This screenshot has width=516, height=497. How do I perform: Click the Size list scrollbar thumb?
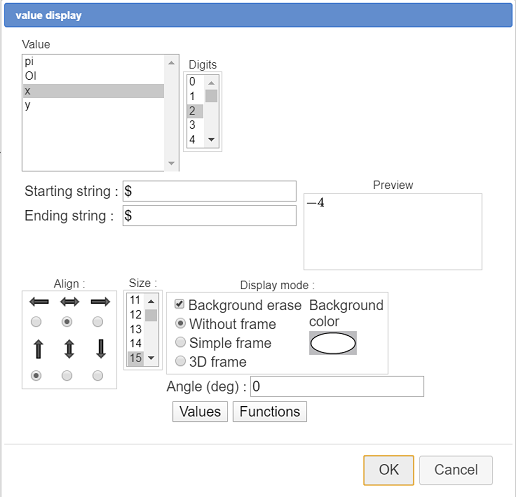(151, 315)
